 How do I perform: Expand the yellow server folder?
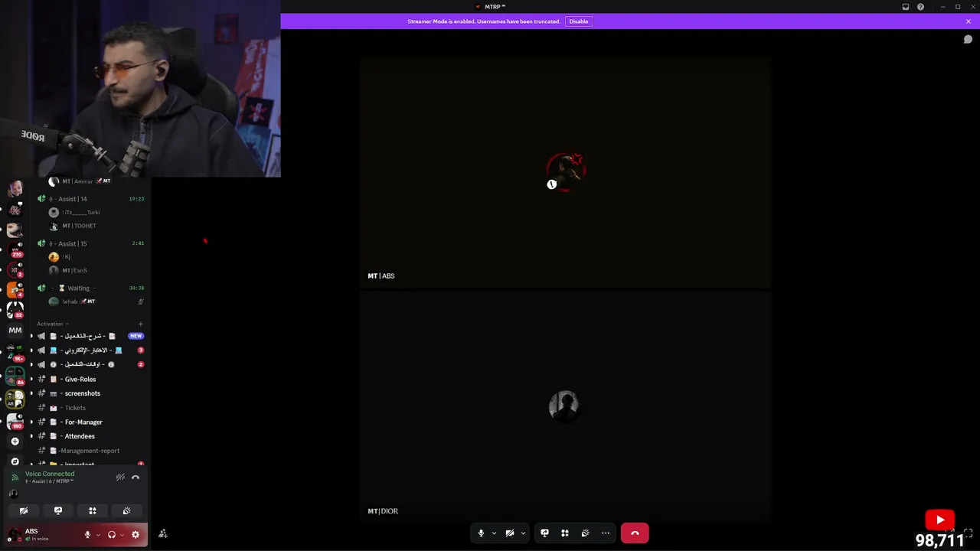[15, 399]
